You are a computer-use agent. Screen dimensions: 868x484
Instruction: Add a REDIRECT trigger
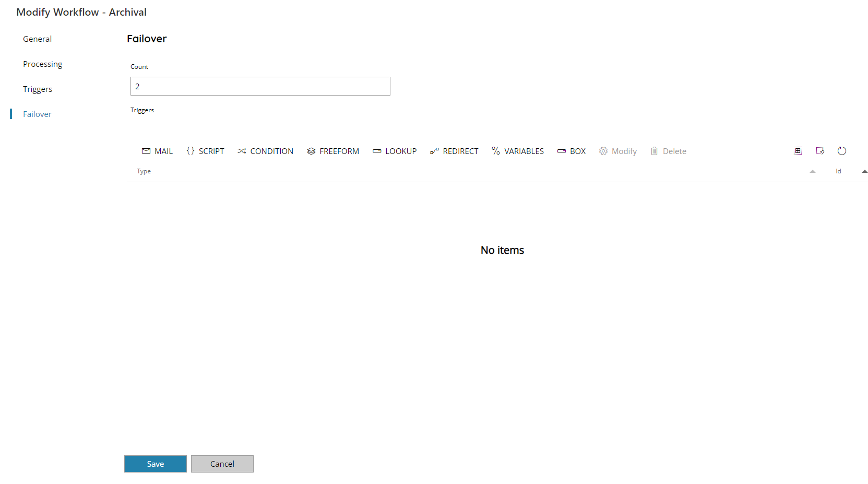pos(454,151)
